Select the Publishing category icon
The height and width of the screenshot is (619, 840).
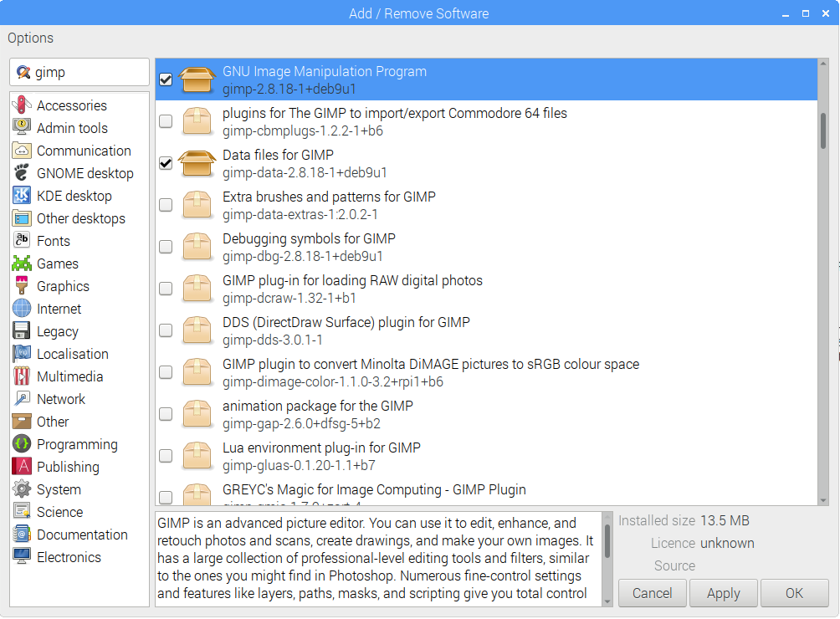pos(22,467)
